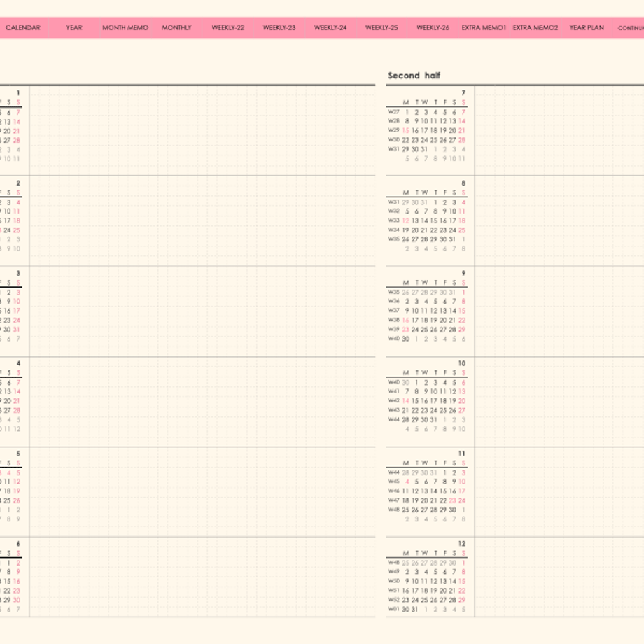Click the Second half section title
This screenshot has width=644, height=644.
[414, 76]
